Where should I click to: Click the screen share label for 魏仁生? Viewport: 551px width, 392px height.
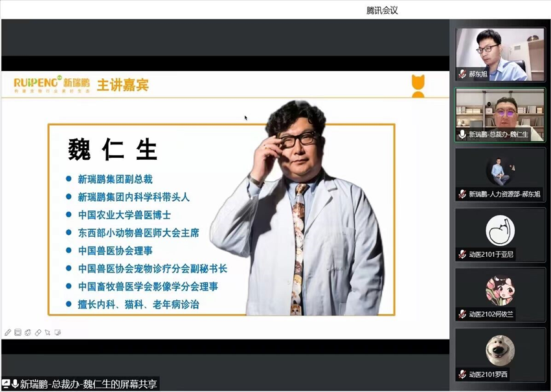pyautogui.click(x=88, y=384)
